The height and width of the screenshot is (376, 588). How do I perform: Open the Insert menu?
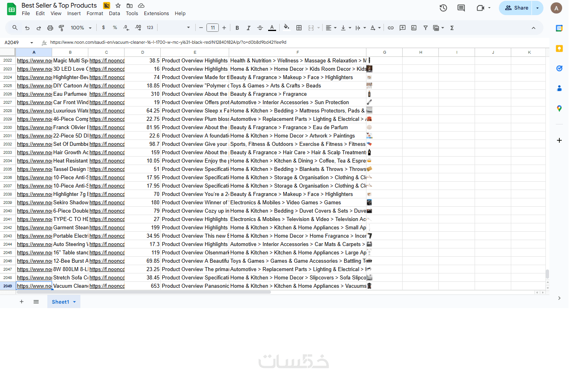coord(74,14)
